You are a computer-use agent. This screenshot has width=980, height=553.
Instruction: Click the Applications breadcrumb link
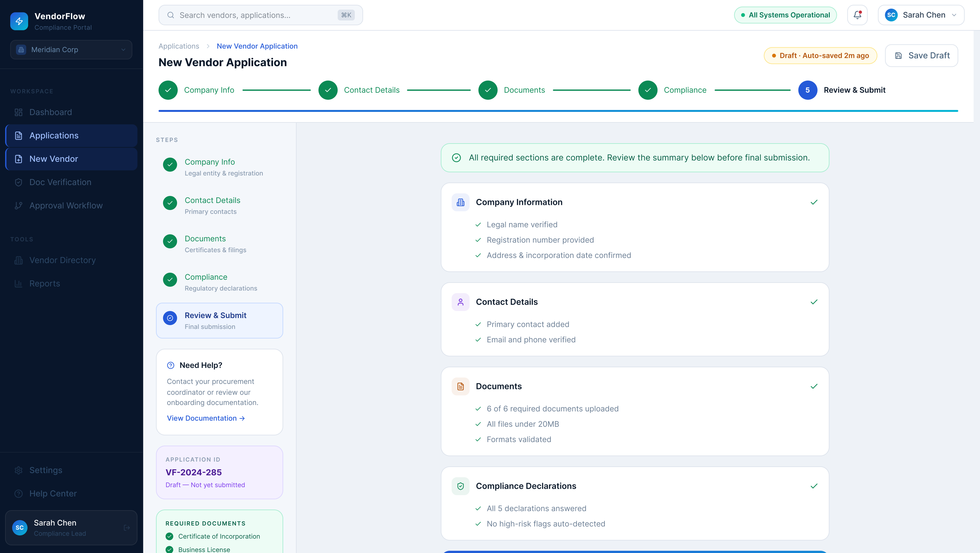coord(179,46)
